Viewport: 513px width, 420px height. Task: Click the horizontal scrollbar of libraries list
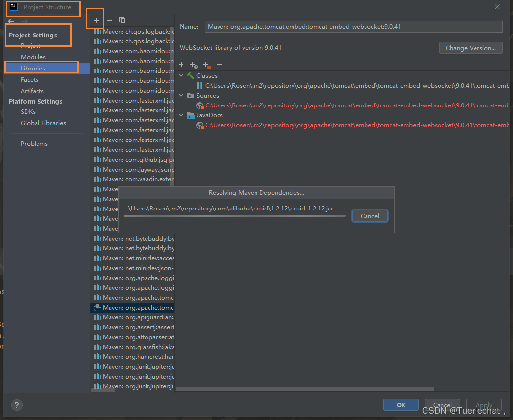click(x=103, y=390)
